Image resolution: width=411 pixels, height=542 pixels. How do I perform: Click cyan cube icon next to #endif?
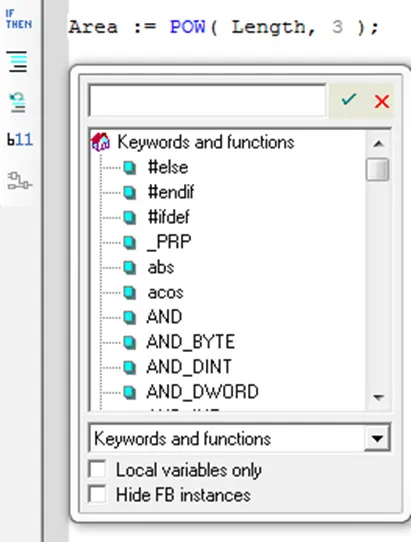click(x=129, y=193)
